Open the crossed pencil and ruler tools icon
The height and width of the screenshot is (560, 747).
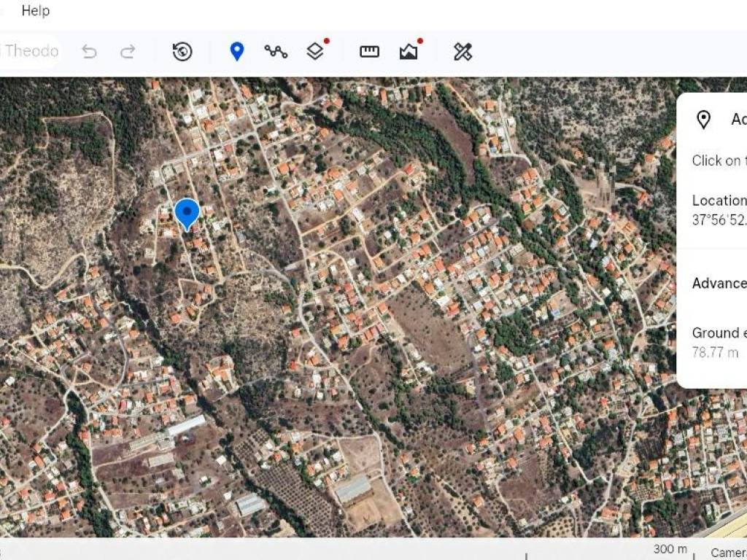462,51
